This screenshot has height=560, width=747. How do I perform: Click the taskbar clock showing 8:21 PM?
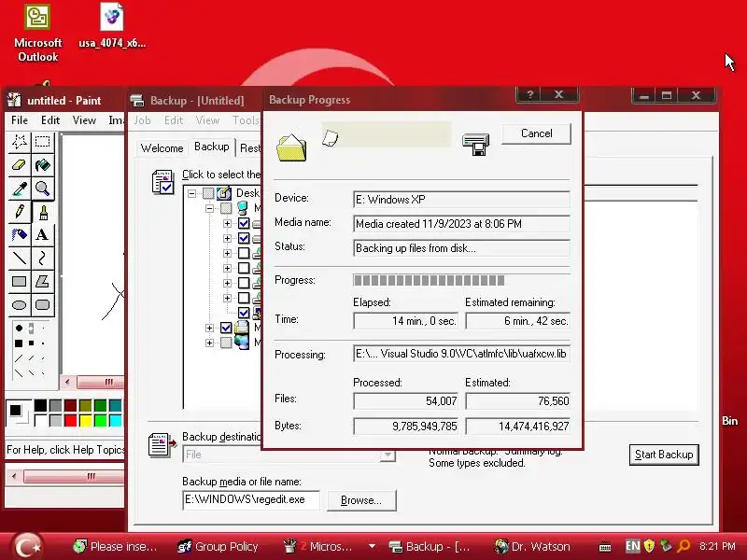tap(717, 546)
